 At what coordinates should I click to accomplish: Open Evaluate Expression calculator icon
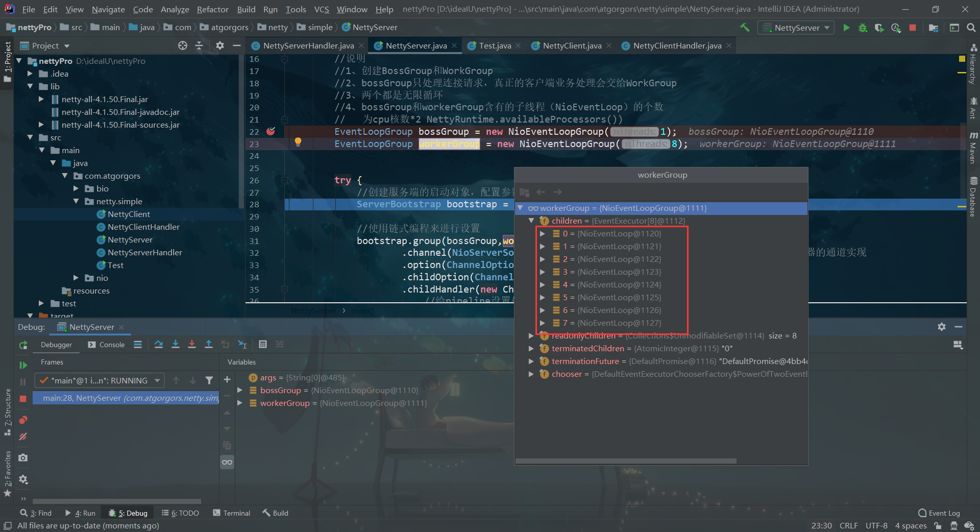pos(263,344)
